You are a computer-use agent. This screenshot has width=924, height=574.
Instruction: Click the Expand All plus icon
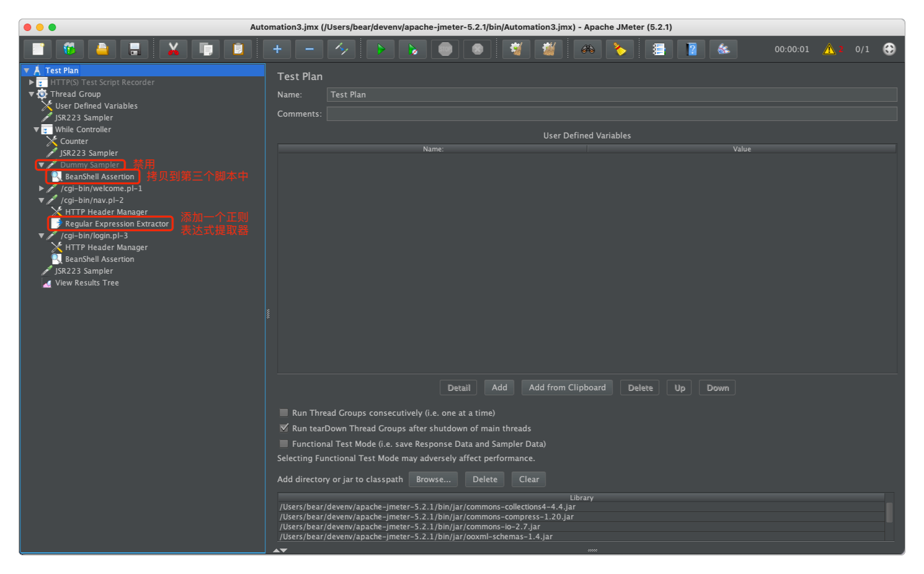(277, 49)
